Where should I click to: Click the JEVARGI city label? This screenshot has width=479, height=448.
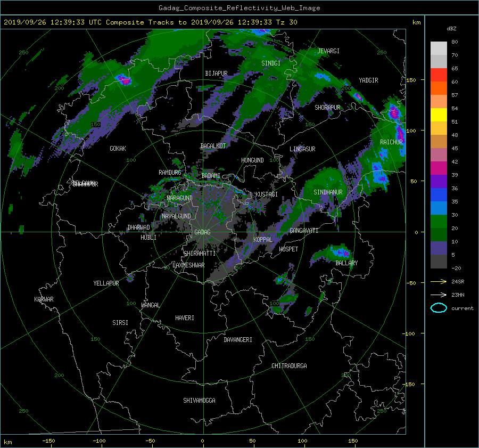[x=328, y=51]
